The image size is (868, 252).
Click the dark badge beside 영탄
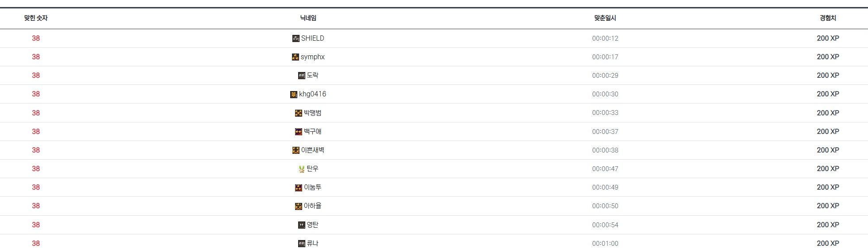[302, 225]
